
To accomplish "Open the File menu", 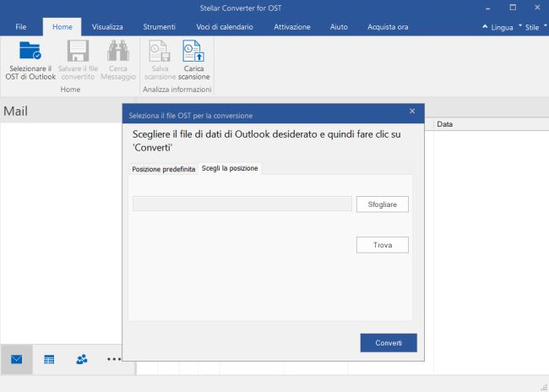I will pos(20,27).
